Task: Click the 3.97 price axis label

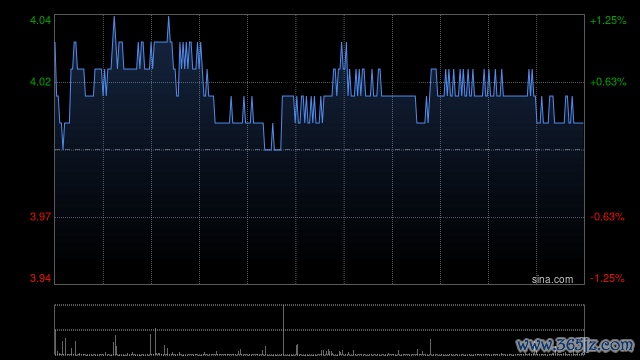Action: 40,217
